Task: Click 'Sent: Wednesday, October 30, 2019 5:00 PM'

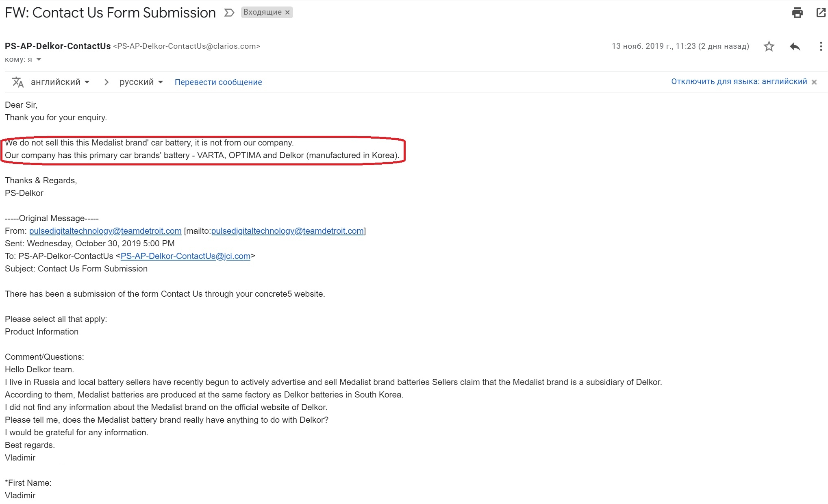Action: pyautogui.click(x=89, y=243)
